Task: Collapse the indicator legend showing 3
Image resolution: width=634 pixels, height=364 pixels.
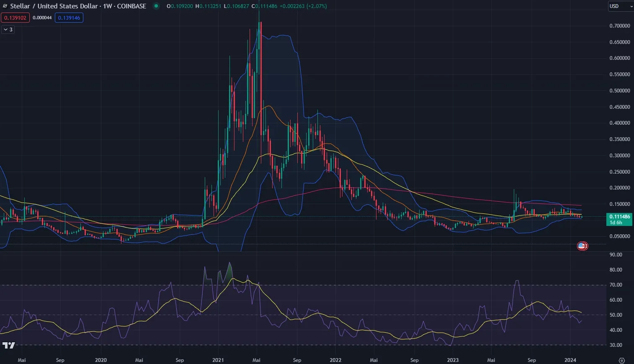Action: tap(8, 30)
